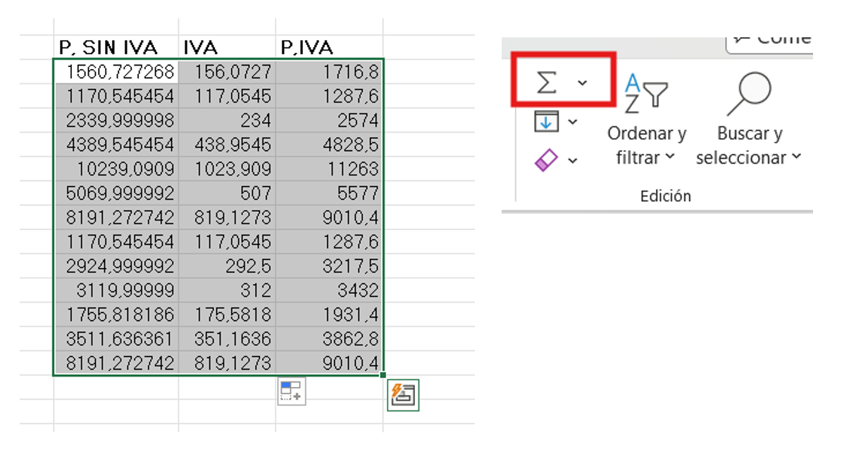The width and height of the screenshot is (868, 452).
Task: Select the cell with value 11263
Action: pyautogui.click(x=329, y=169)
